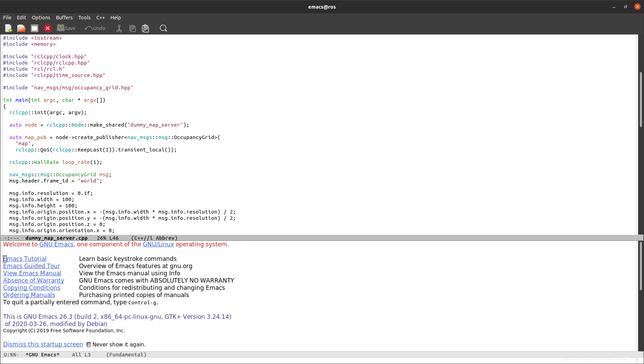
Task: Click the "dummy_map_server" string in code
Action: [155, 125]
